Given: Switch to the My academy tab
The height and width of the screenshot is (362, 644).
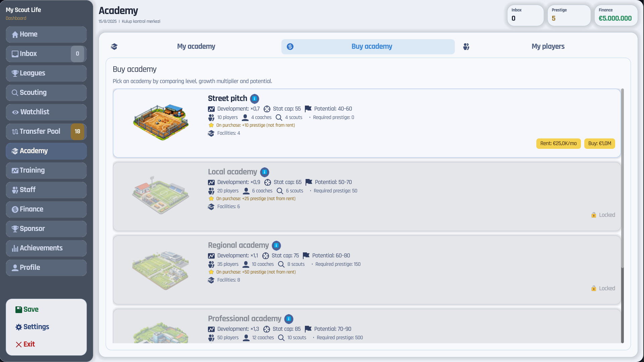Looking at the screenshot, I should coord(196,47).
